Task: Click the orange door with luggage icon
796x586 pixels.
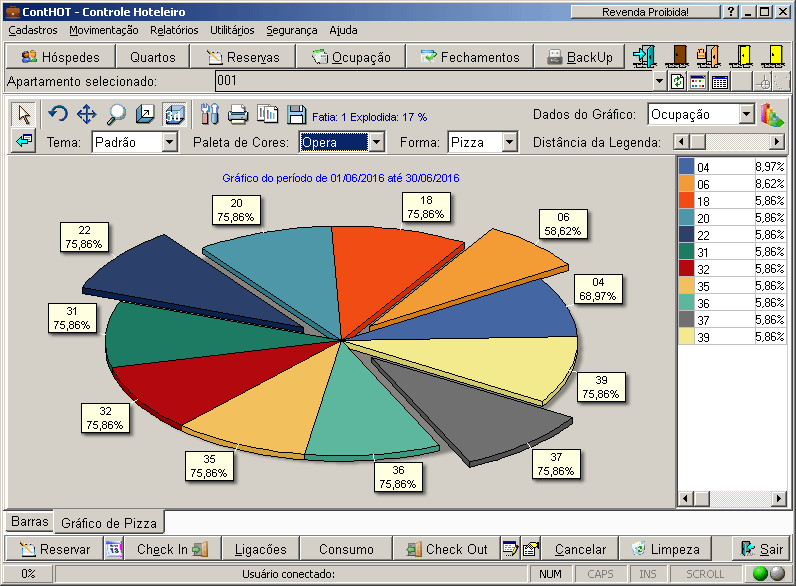Action: (x=709, y=56)
